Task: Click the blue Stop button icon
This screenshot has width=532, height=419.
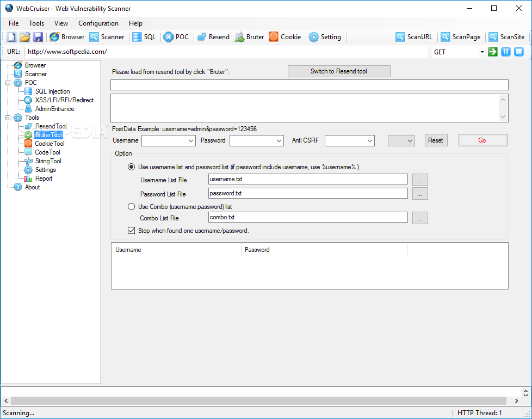Action: pos(519,52)
